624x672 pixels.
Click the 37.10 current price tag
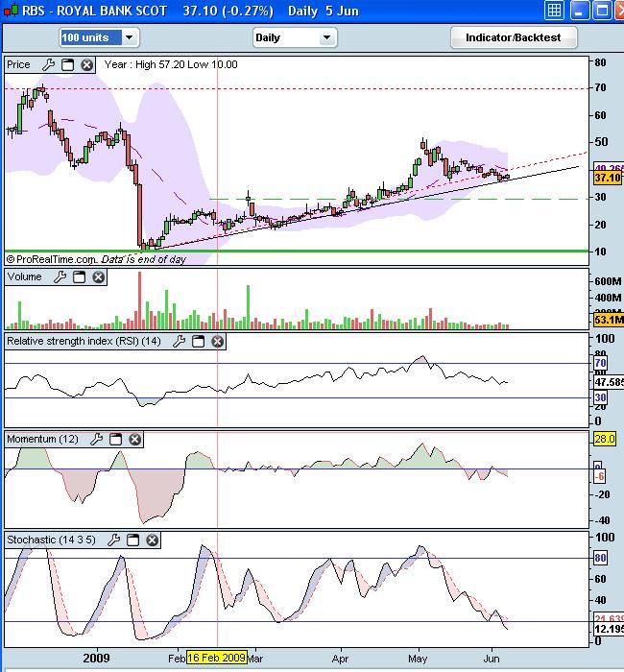click(x=608, y=178)
